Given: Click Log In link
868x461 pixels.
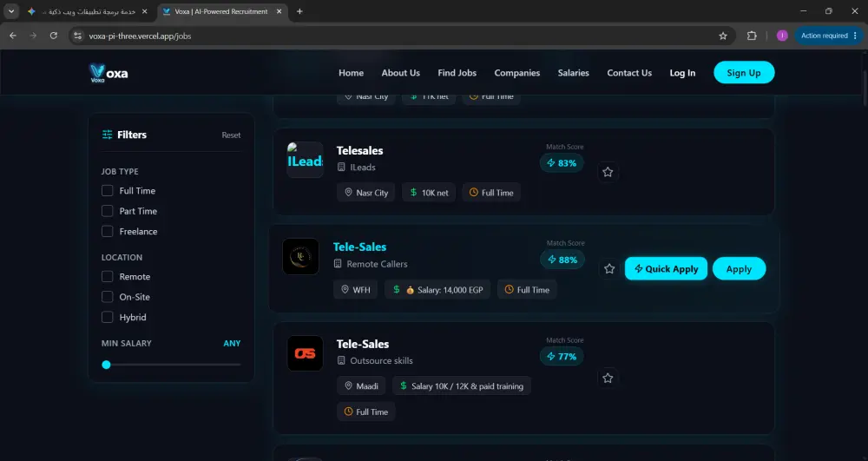Looking at the screenshot, I should [x=682, y=73].
